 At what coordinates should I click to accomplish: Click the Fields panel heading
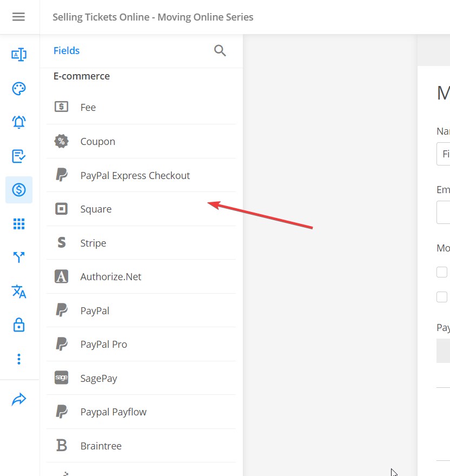(67, 51)
